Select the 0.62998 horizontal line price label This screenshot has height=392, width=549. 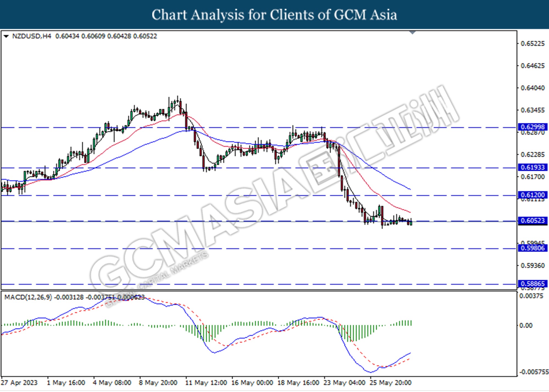533,127
